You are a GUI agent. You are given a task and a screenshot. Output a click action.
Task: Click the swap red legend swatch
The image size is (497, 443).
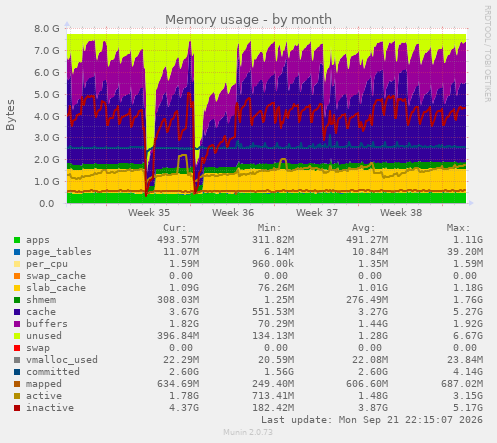point(17,348)
